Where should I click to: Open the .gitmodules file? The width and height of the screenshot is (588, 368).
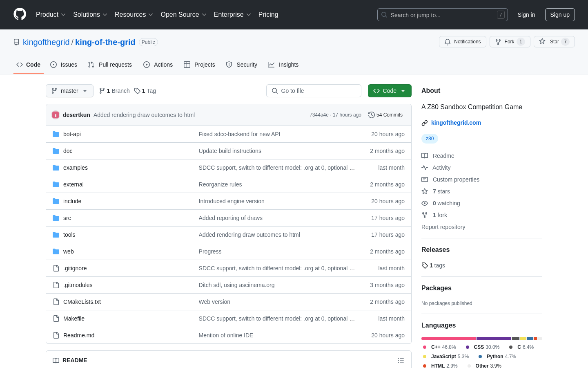(x=78, y=285)
